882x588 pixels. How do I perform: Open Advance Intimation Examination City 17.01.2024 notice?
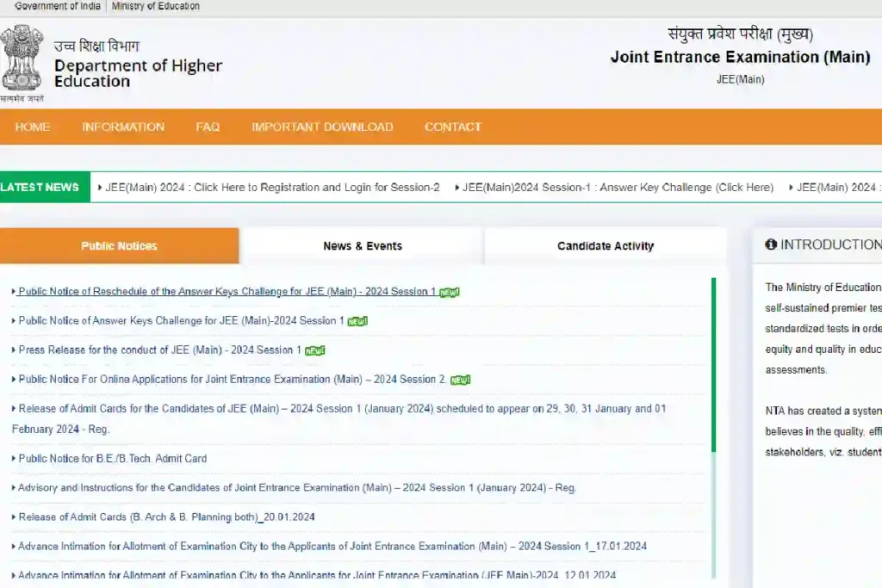coord(332,546)
